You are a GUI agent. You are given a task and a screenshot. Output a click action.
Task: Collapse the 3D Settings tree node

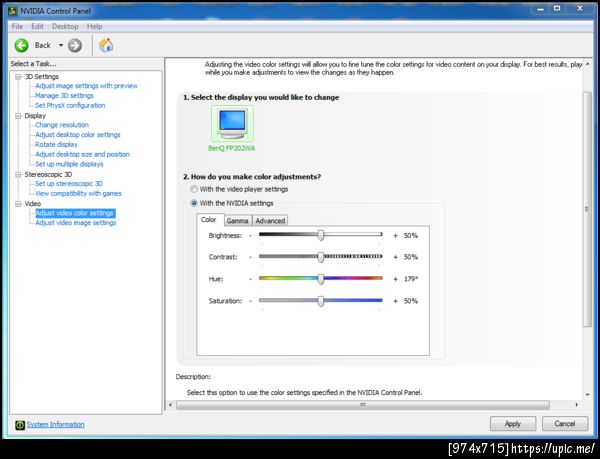coord(18,77)
